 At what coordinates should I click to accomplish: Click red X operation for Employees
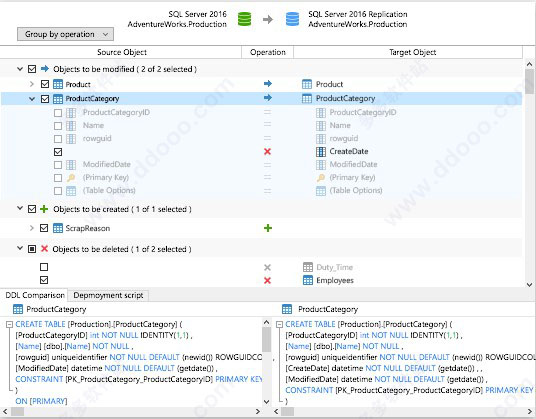267,281
